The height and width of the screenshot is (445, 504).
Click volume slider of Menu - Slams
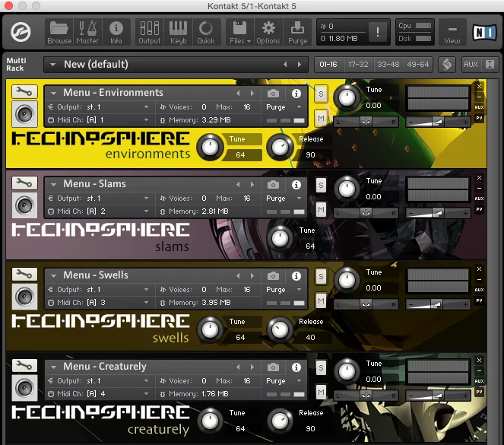coord(438,213)
